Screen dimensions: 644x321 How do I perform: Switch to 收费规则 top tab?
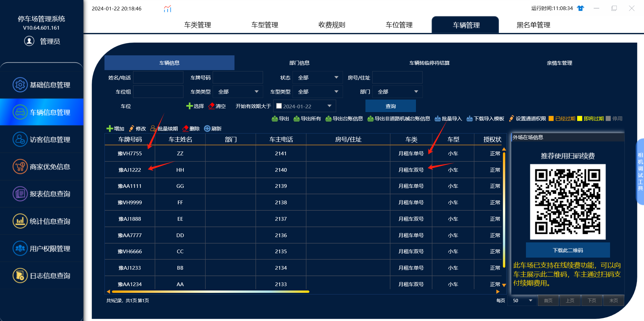click(x=332, y=25)
